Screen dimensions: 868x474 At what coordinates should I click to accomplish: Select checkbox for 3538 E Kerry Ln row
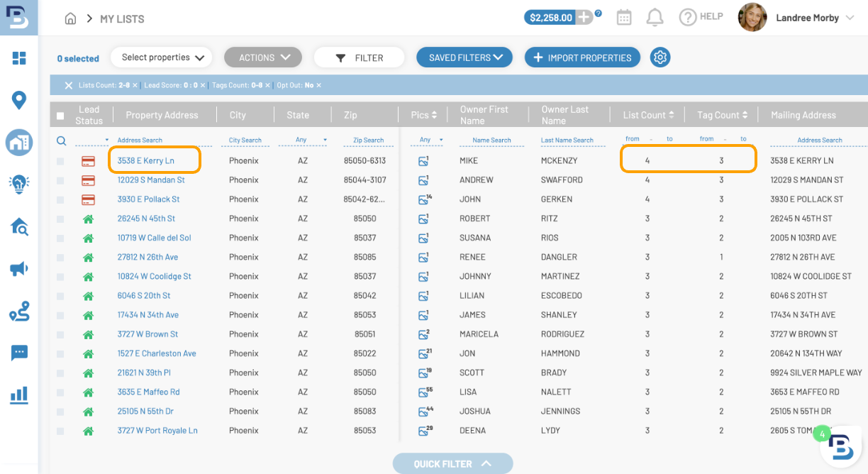(x=60, y=161)
